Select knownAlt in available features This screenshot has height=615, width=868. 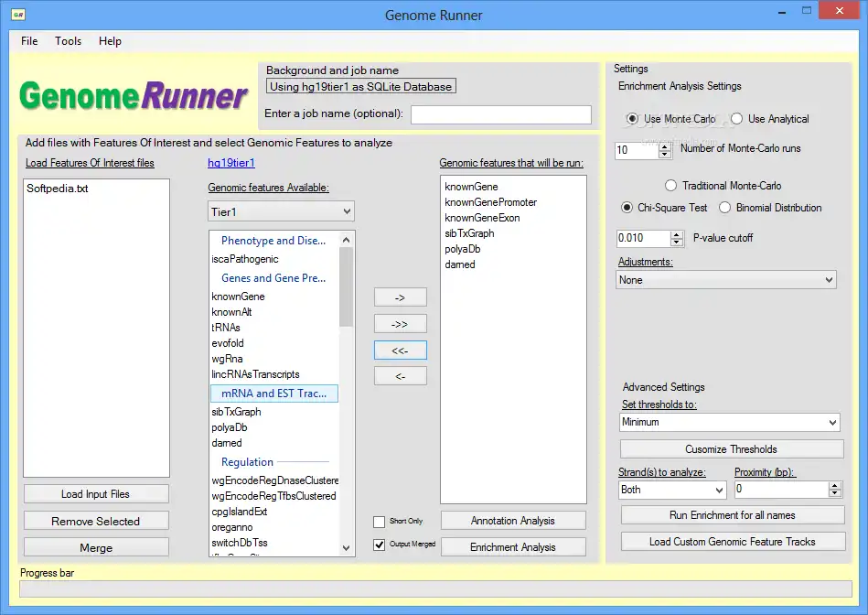(x=231, y=312)
